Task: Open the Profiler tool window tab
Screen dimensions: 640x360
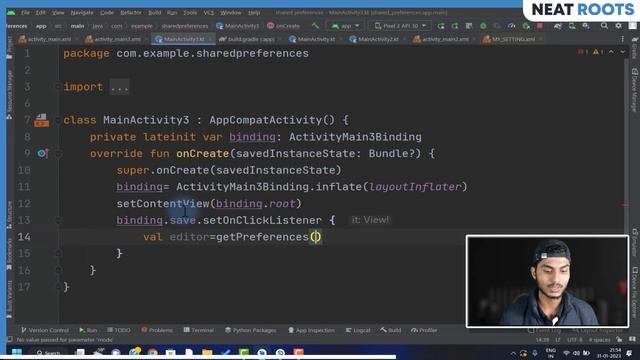Action: pos(424,330)
